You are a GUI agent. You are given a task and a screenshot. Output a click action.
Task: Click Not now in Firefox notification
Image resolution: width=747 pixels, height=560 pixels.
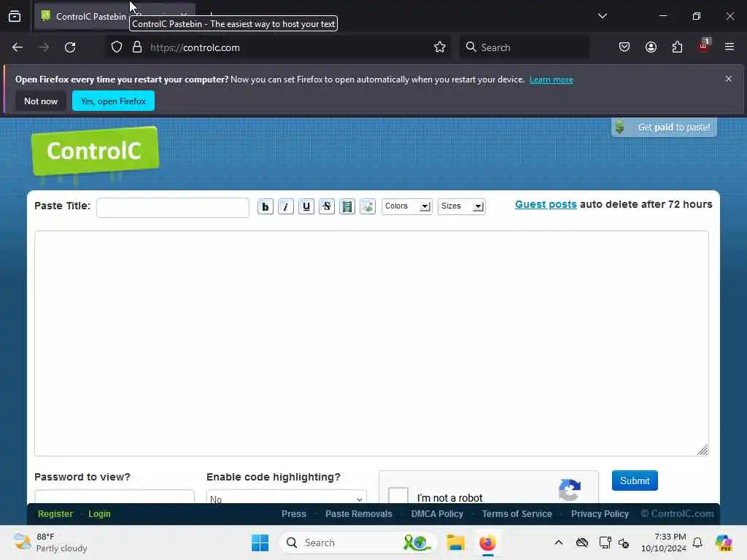pos(41,101)
